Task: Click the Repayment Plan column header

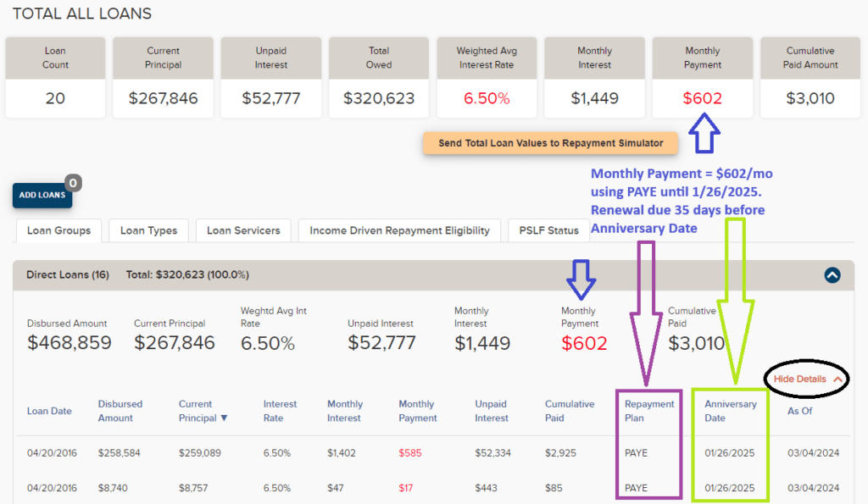Action: (x=648, y=411)
